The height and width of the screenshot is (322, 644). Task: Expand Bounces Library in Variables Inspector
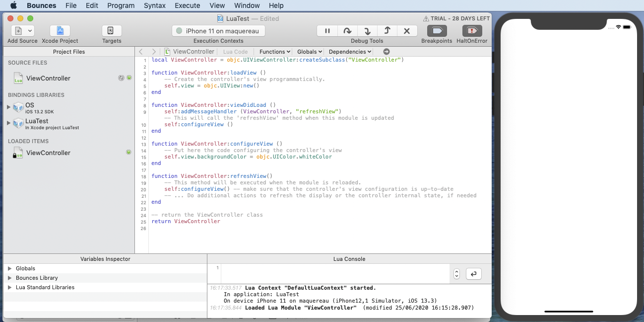point(9,278)
